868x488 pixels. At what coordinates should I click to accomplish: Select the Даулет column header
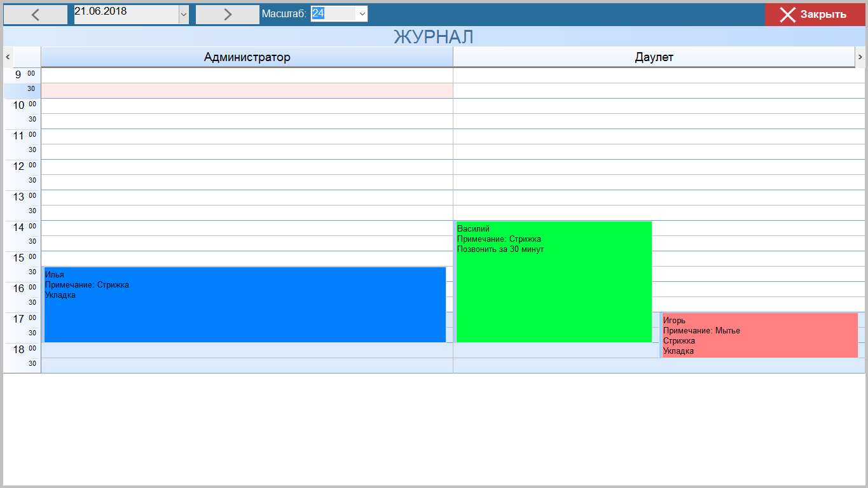point(654,57)
